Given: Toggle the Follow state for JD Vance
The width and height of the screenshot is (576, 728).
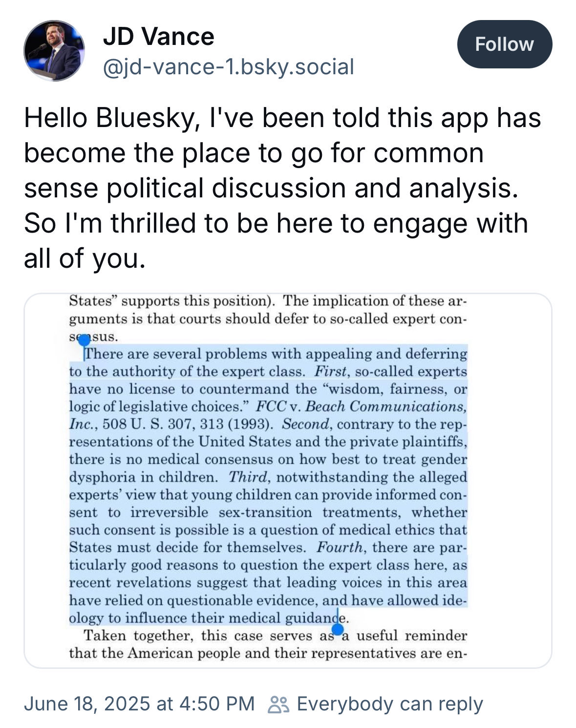Looking at the screenshot, I should pos(505,44).
